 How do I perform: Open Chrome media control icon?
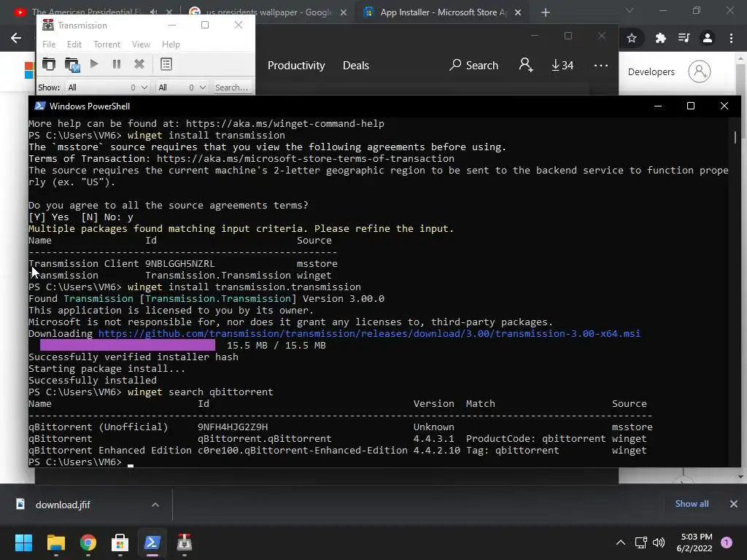point(684,38)
